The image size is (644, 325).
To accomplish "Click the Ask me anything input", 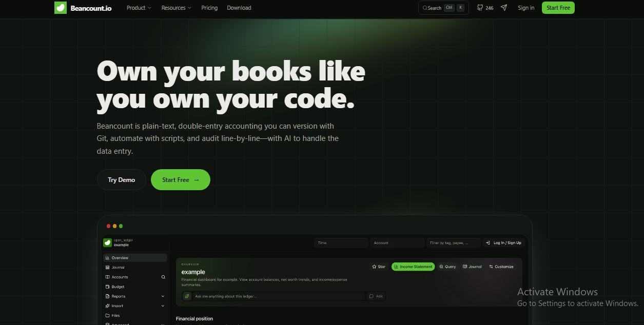I will (x=279, y=296).
